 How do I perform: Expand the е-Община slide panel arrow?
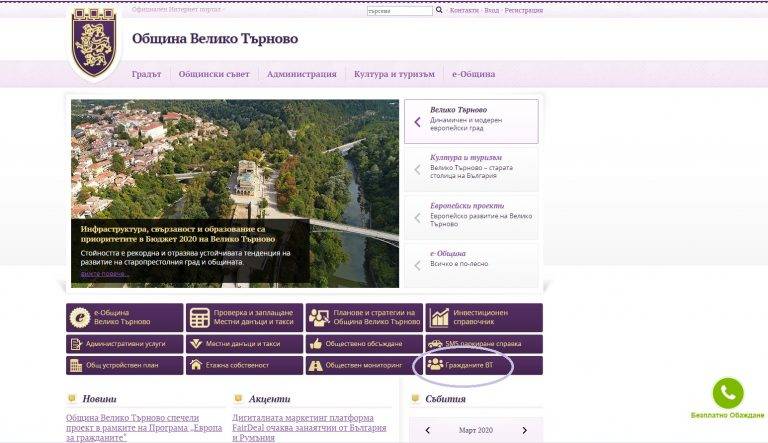coord(416,265)
